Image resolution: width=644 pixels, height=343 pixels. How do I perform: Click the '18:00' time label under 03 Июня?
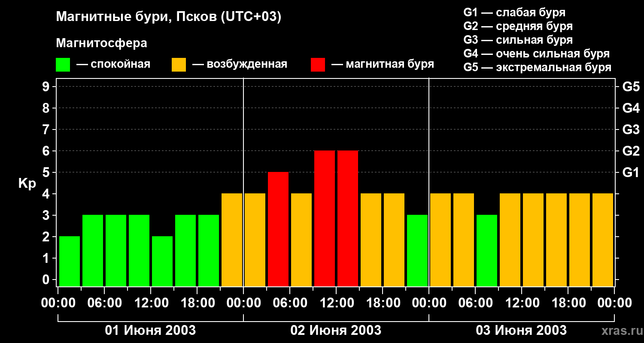pos(568,303)
